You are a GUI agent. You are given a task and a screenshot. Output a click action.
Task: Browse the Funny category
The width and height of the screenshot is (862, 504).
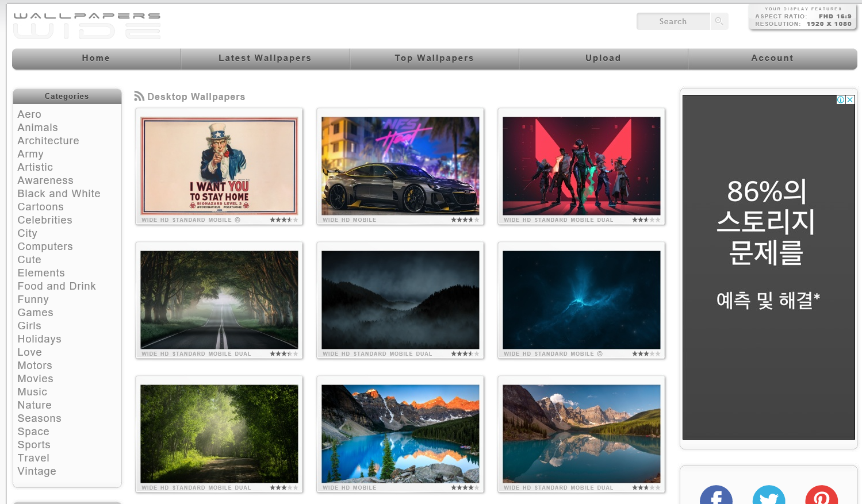[x=33, y=299]
